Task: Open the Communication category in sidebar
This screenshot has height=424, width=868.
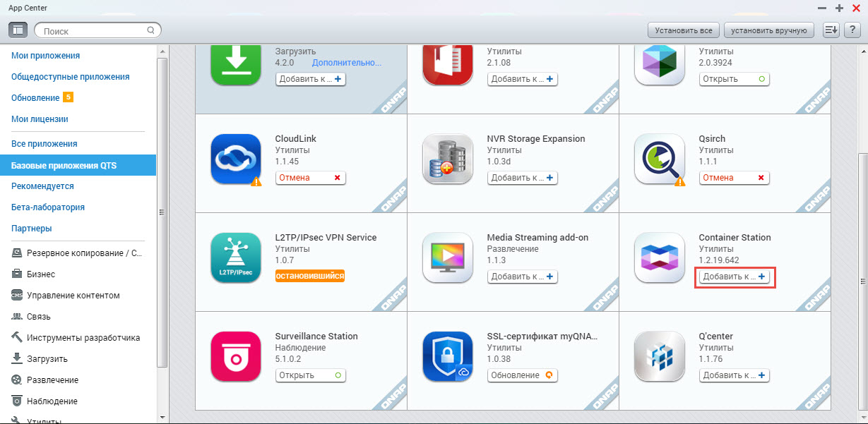Action: [31, 316]
